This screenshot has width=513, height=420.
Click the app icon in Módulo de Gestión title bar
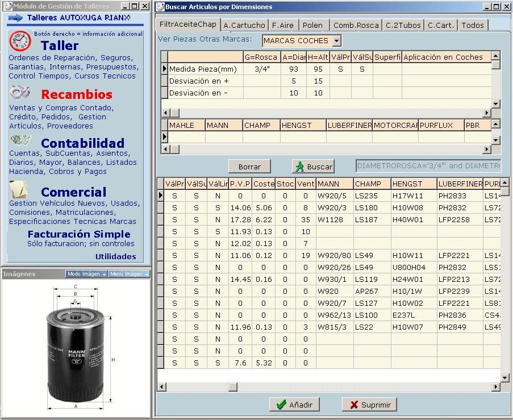pyautogui.click(x=8, y=6)
